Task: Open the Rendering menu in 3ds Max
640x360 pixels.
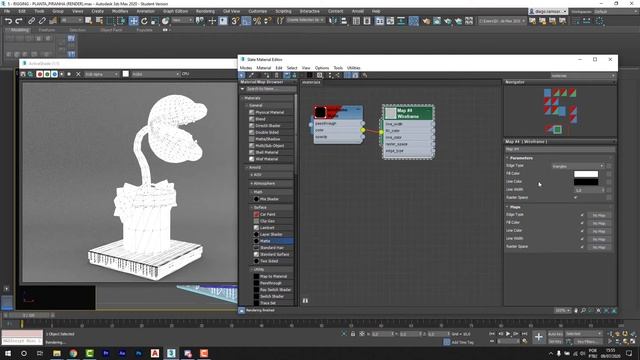Action: (205, 11)
